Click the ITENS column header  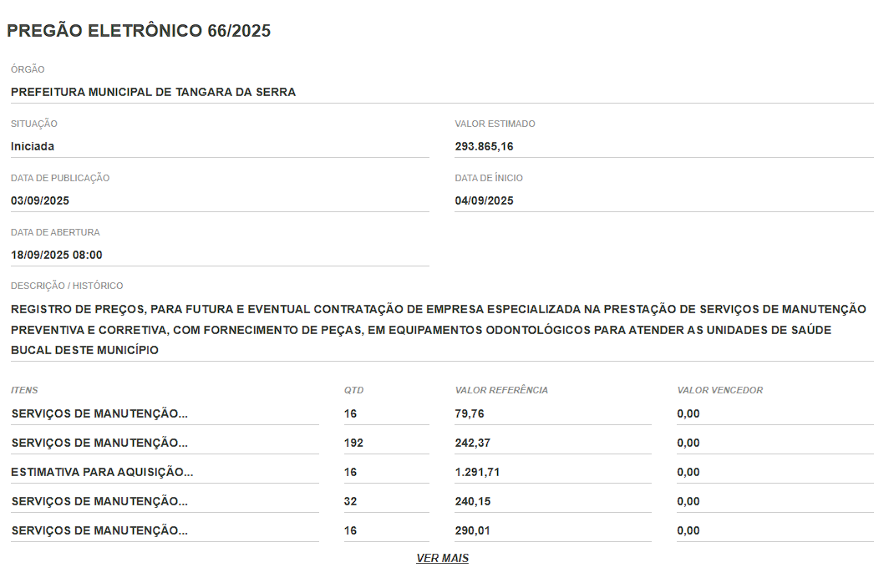click(24, 390)
